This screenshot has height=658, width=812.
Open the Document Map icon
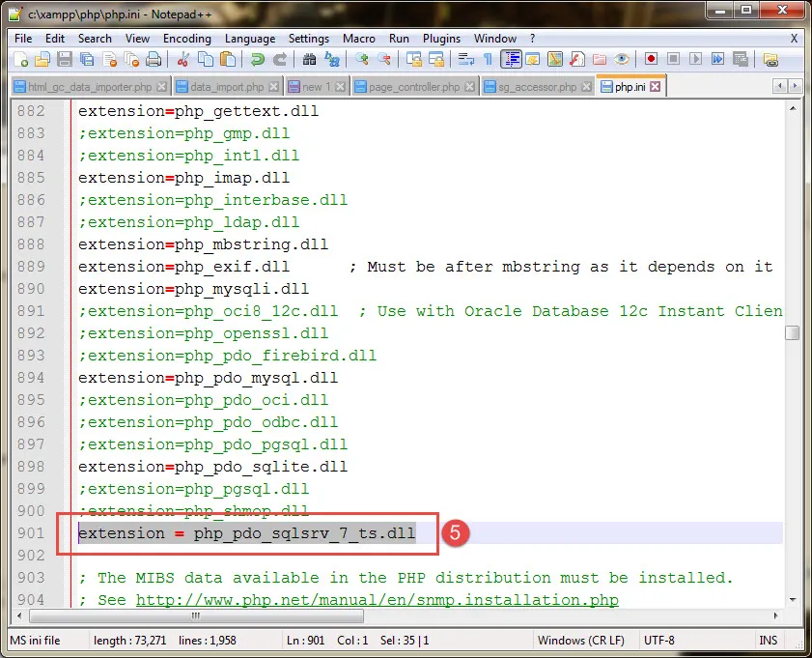pyautogui.click(x=554, y=60)
